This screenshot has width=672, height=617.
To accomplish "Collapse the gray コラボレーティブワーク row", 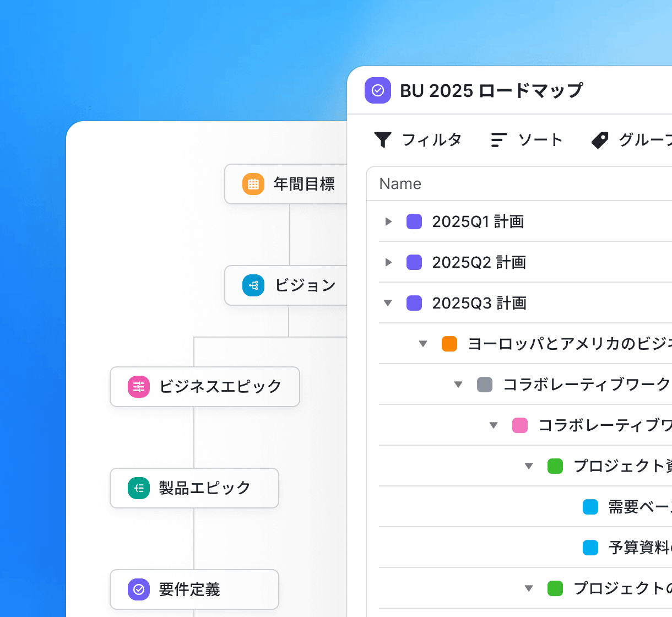I will click(x=458, y=385).
